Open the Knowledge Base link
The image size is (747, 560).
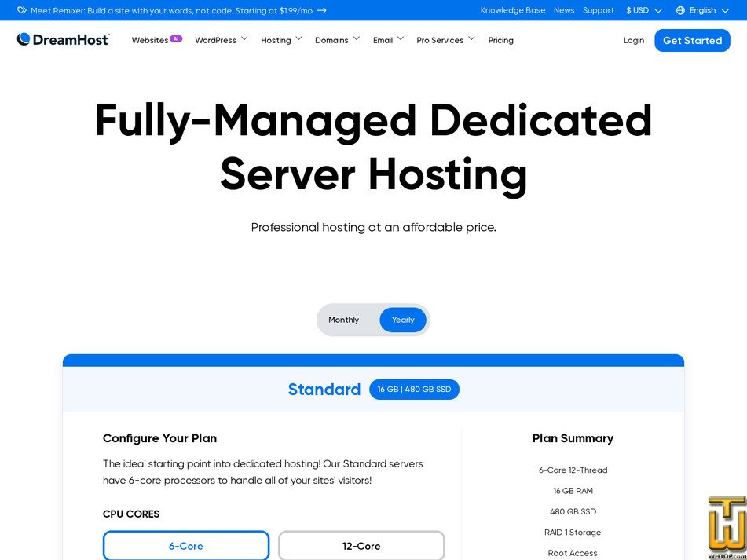pos(513,10)
